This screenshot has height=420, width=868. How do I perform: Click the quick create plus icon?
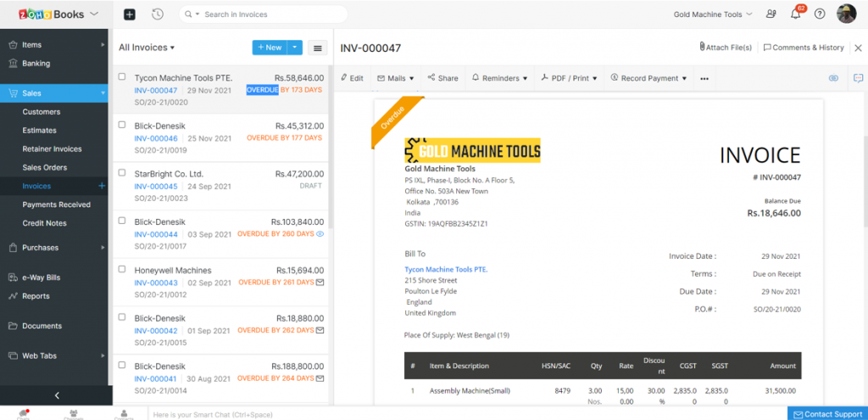click(129, 14)
